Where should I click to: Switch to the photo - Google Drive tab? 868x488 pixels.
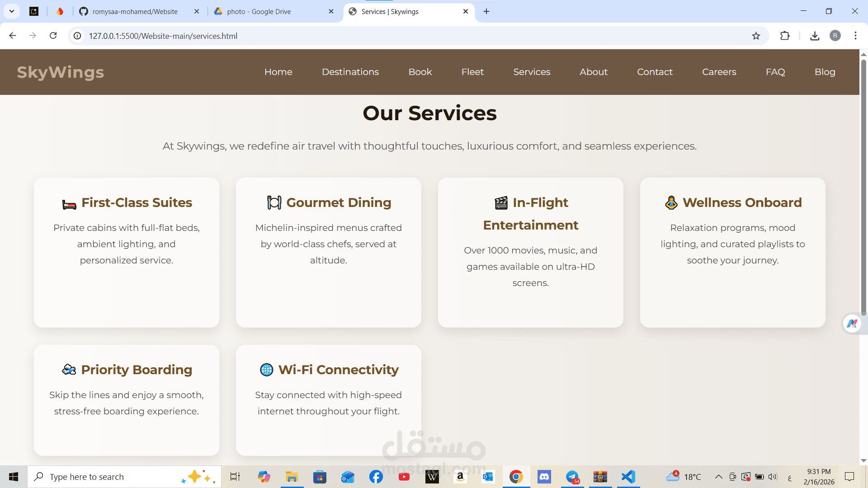259,11
